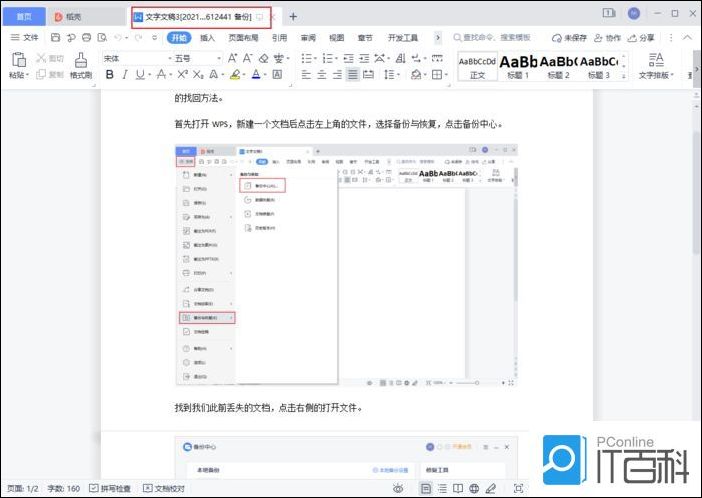Pick the highlight color marker swatch
702x498 pixels.
point(235,74)
